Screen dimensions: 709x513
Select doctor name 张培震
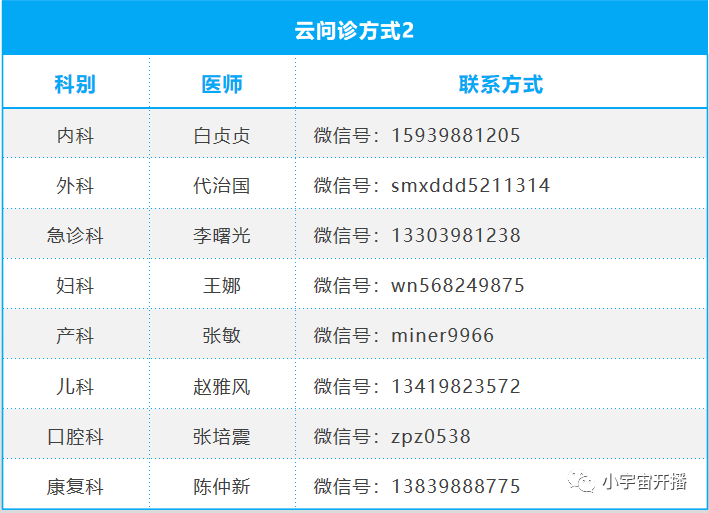[x=222, y=437]
